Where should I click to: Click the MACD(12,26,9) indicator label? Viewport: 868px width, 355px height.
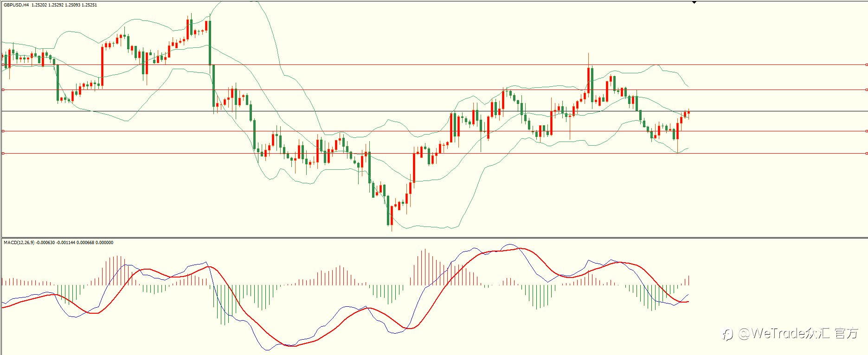19,243
